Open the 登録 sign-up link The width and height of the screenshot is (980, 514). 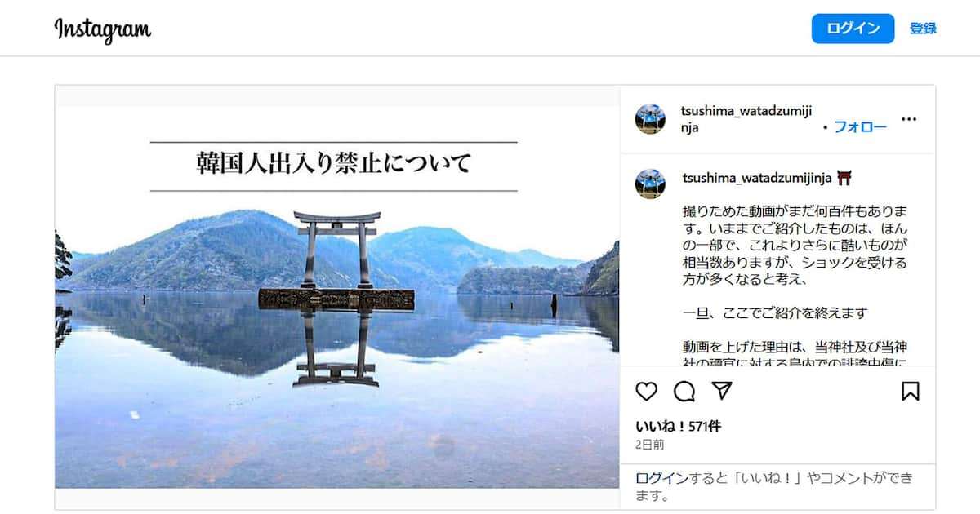[923, 29]
